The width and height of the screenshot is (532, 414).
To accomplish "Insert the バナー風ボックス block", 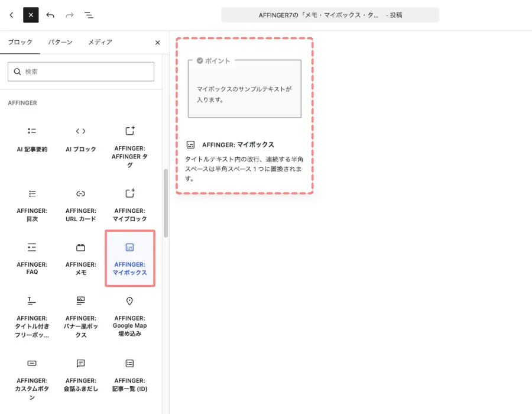I will (81, 317).
